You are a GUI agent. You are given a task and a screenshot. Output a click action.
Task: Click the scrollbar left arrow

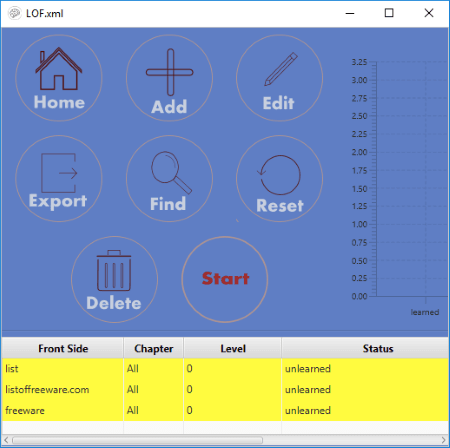point(6,440)
